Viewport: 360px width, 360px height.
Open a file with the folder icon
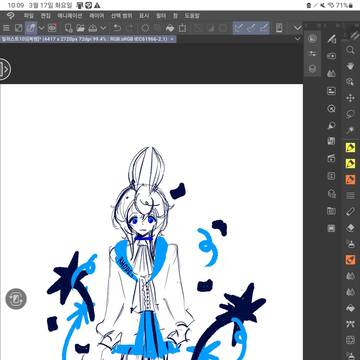pos(80,28)
